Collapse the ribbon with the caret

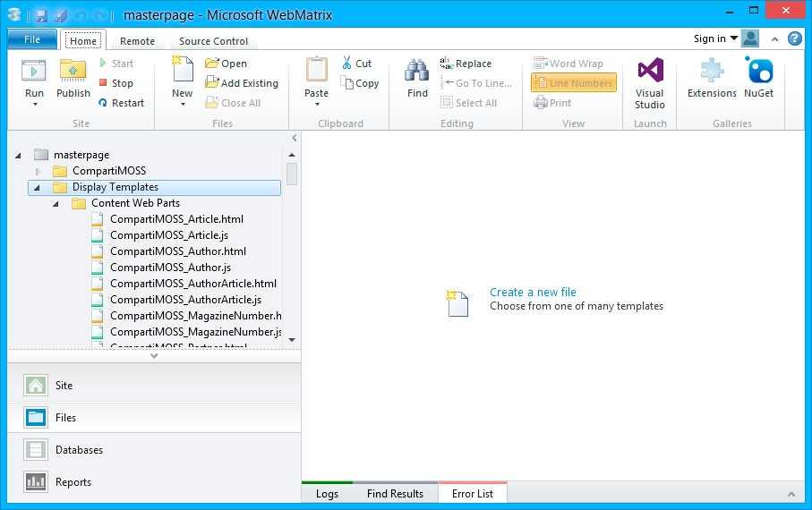pyautogui.click(x=774, y=38)
